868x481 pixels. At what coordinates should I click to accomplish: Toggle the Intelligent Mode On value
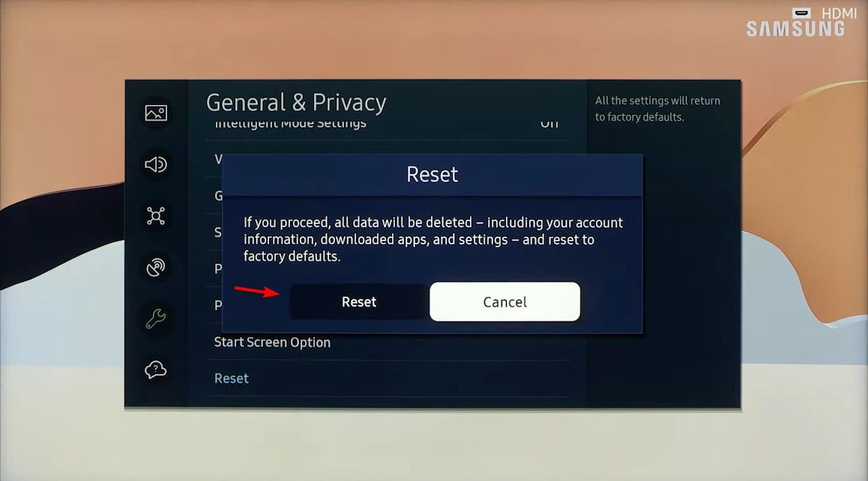pyautogui.click(x=549, y=124)
